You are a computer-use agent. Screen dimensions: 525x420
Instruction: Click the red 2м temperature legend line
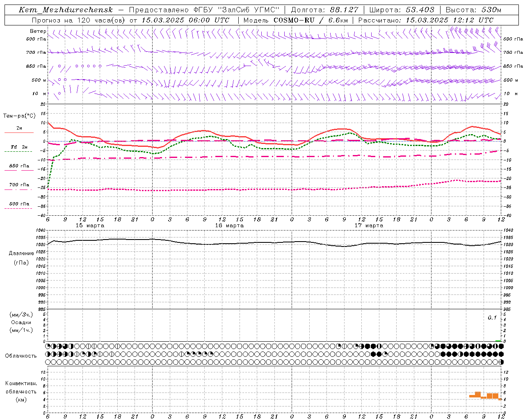coord(19,132)
